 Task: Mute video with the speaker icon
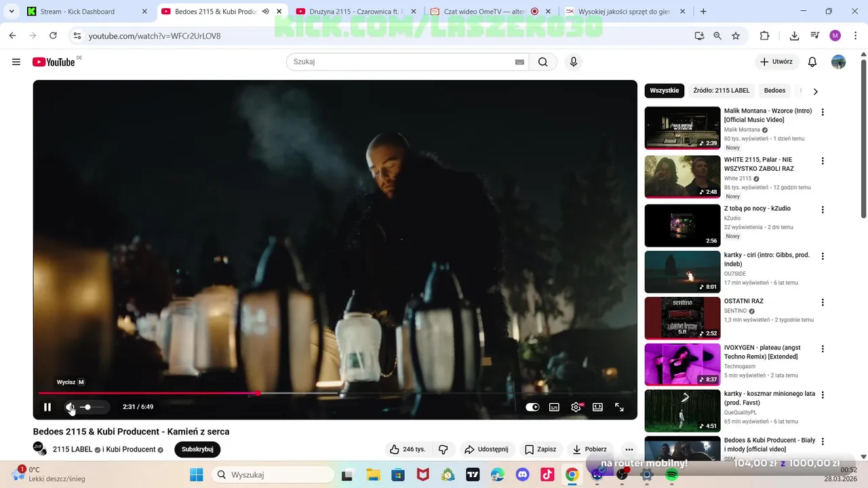coord(69,407)
